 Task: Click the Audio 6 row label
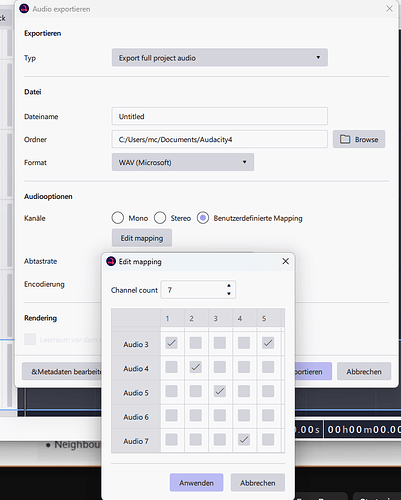[x=136, y=417]
